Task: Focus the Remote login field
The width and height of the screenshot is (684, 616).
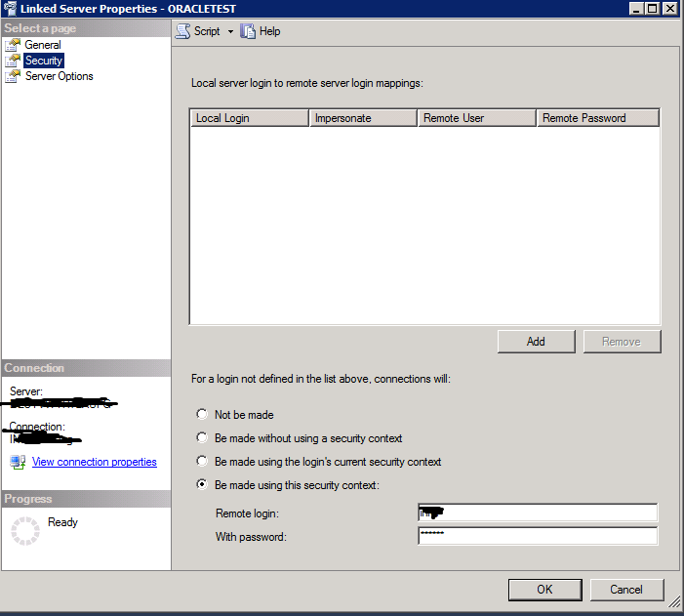Action: (538, 513)
